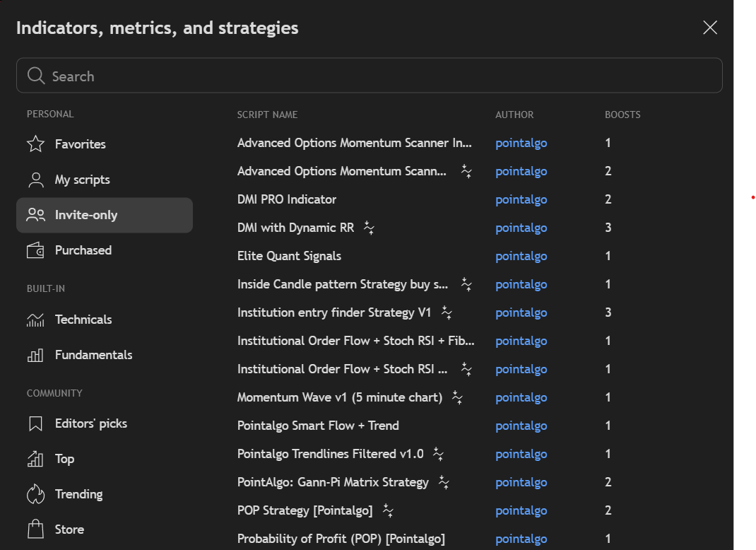
Task: Close the Indicators, metrics, and strategies dialog
Action: [x=710, y=28]
